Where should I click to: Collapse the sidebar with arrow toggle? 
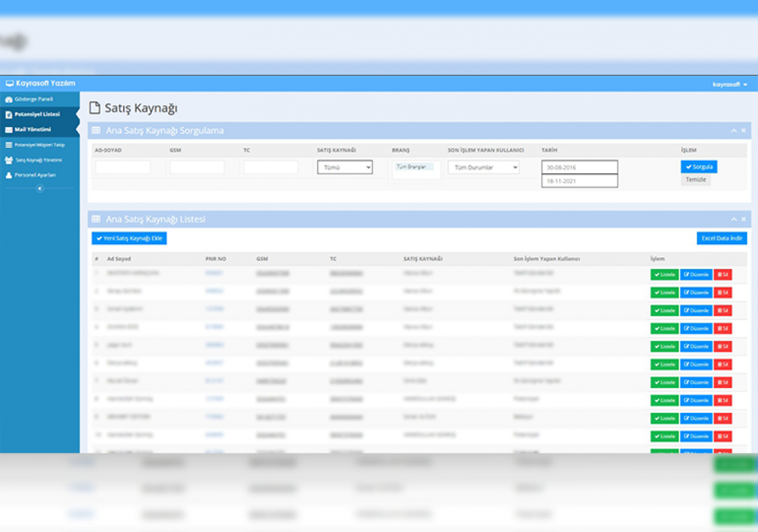40,188
